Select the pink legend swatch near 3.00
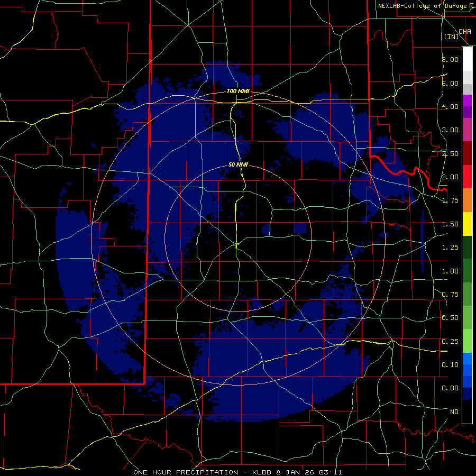 pos(467,130)
